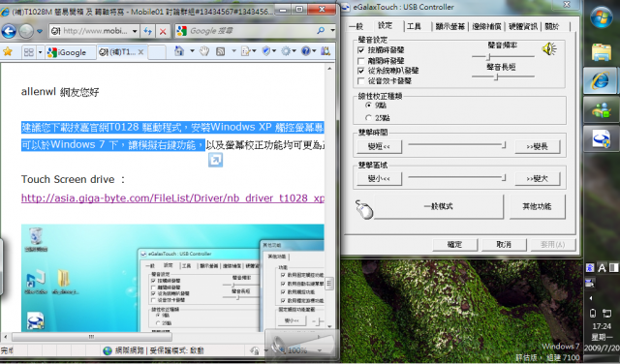Select the 工具 tab

tap(414, 26)
